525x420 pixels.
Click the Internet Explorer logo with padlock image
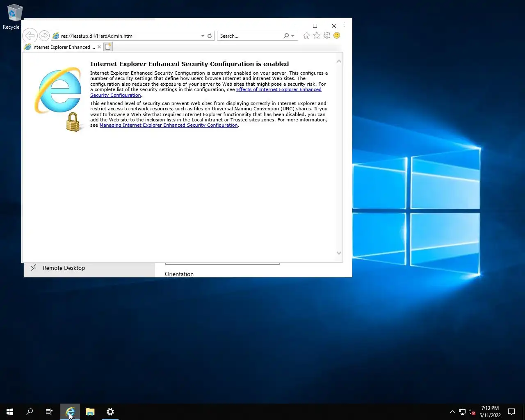pos(58,100)
